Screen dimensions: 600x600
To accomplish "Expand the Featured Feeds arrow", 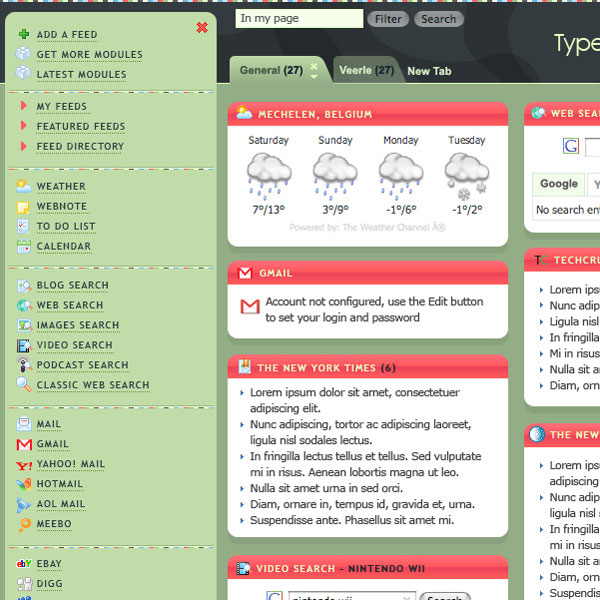I will [x=24, y=126].
